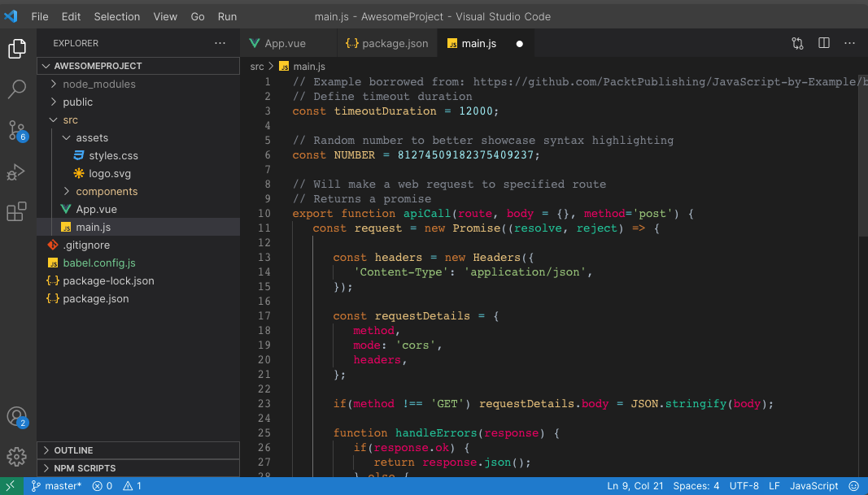
Task: Split the editor to the right
Action: click(x=824, y=43)
